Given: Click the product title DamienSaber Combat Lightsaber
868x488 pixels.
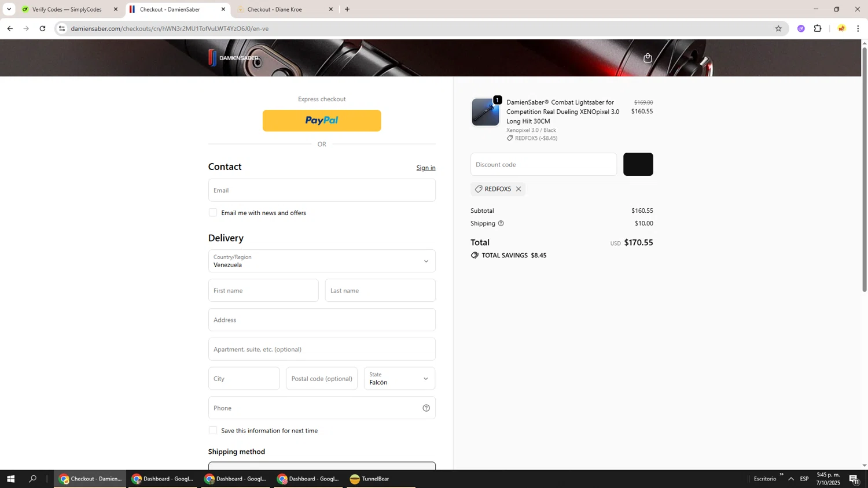Looking at the screenshot, I should (x=562, y=112).
